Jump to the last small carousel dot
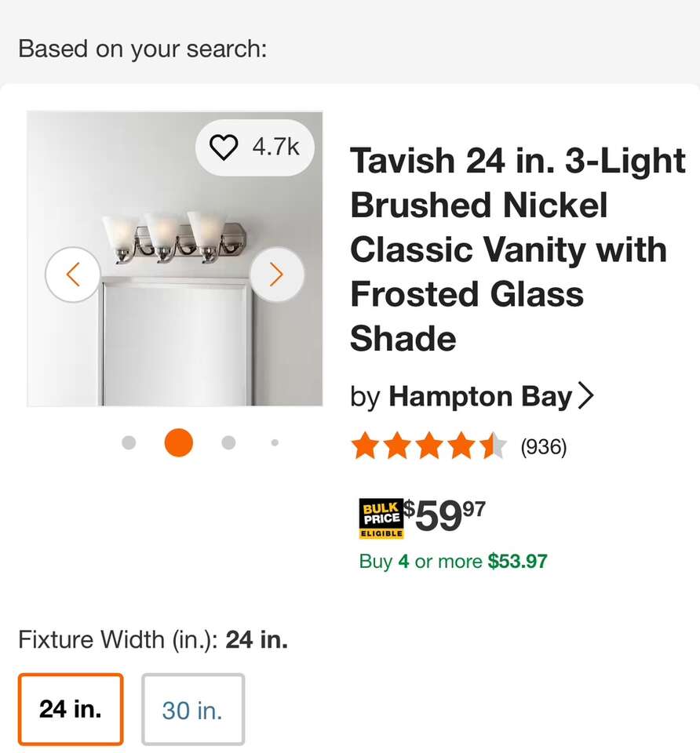This screenshot has height=753, width=700. click(275, 443)
